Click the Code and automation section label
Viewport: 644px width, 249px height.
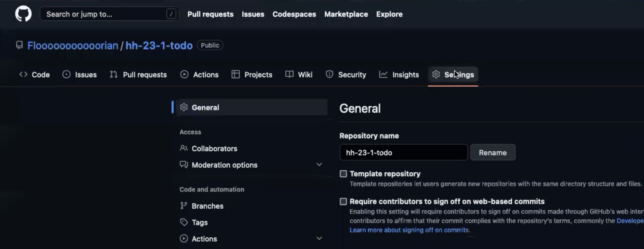212,189
